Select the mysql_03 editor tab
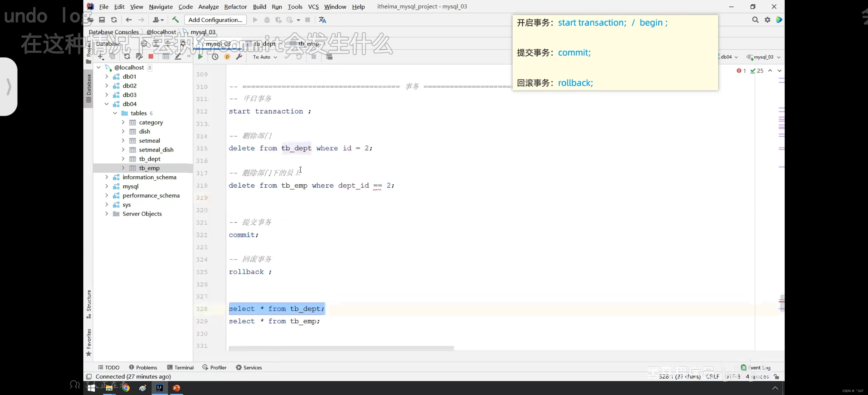Image resolution: width=868 pixels, height=395 pixels. [x=218, y=44]
